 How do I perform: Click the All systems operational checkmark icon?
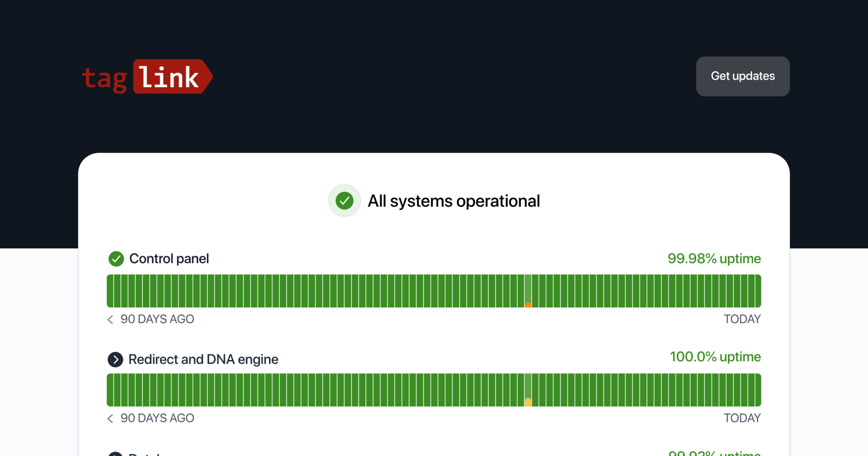click(x=344, y=201)
